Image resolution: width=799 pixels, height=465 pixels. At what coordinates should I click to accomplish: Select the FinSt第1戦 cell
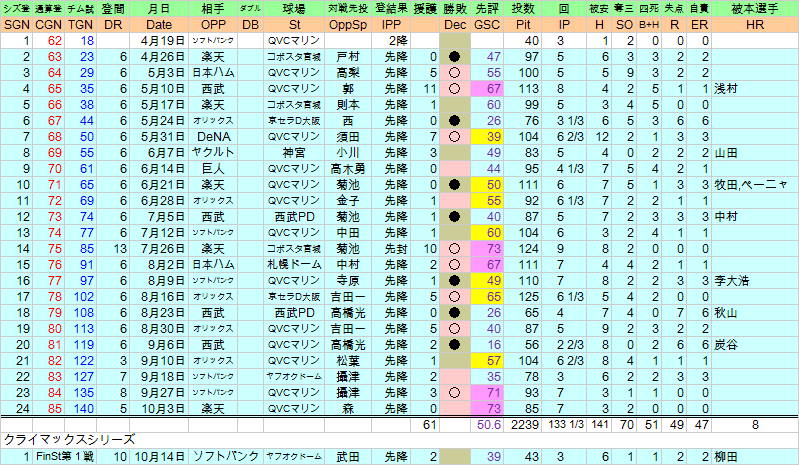[x=65, y=457]
